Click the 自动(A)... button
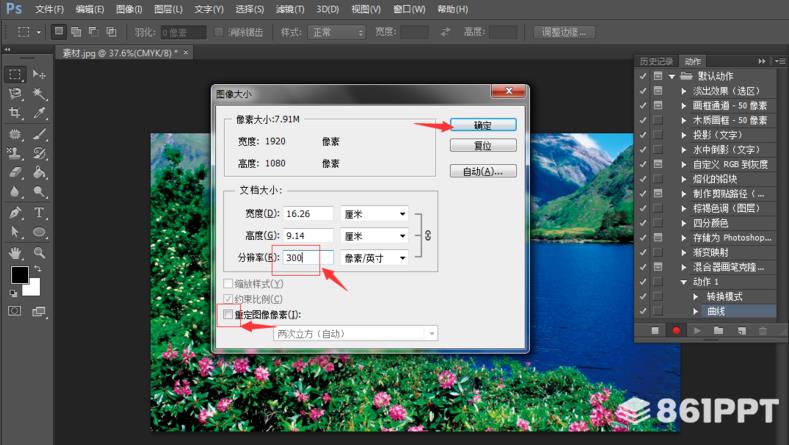This screenshot has height=445, width=789. [x=482, y=171]
